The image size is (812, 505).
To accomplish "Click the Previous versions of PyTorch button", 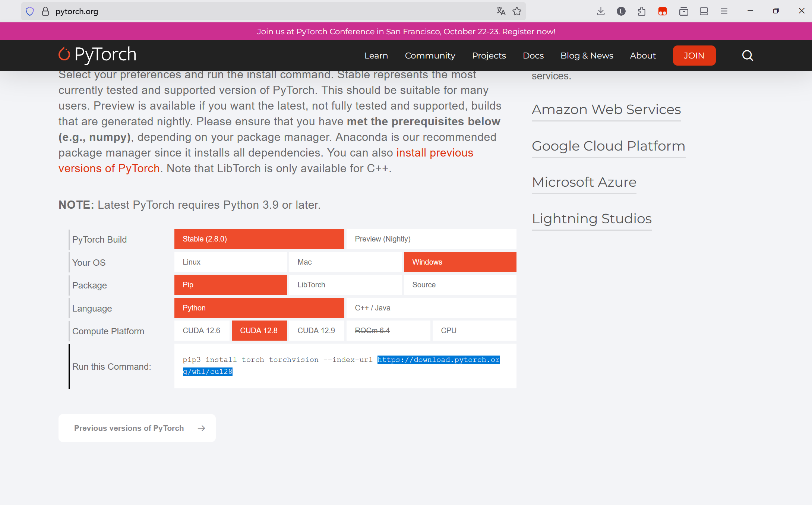I will [137, 428].
